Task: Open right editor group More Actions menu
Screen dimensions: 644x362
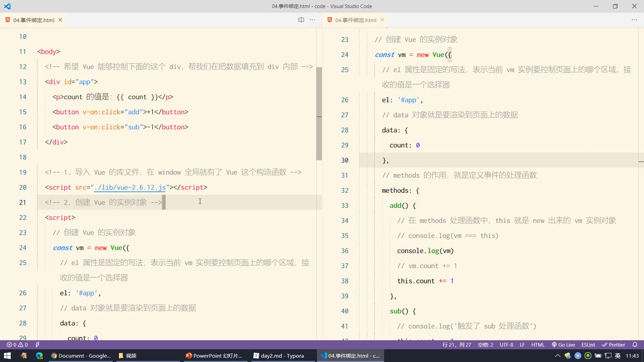Action: [634, 20]
